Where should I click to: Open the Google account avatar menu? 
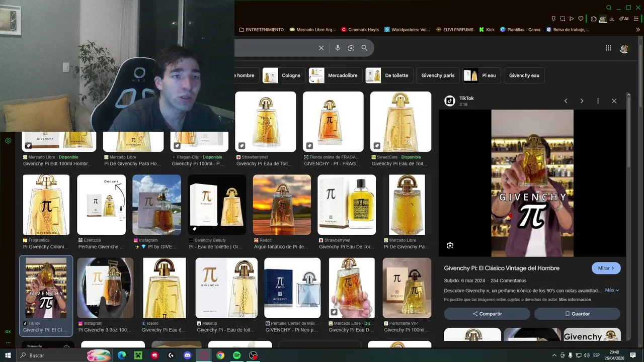624,48
